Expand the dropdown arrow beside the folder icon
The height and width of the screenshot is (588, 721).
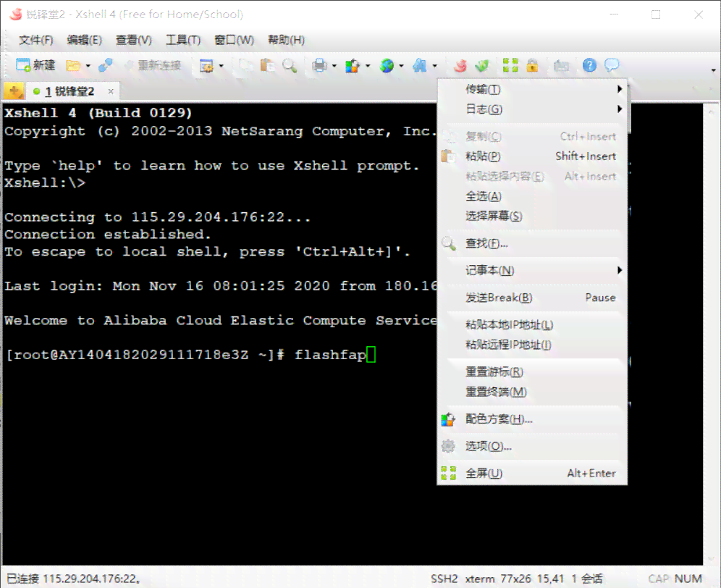[x=88, y=66]
